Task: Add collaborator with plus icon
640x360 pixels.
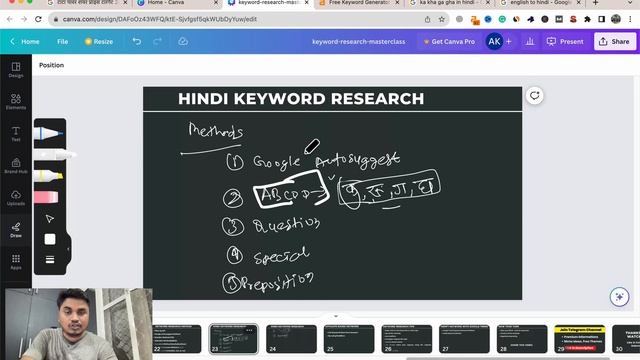Action: click(x=509, y=41)
